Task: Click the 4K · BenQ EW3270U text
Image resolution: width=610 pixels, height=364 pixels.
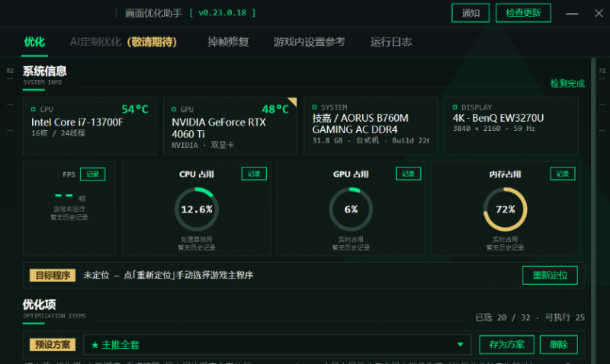Action: (498, 118)
